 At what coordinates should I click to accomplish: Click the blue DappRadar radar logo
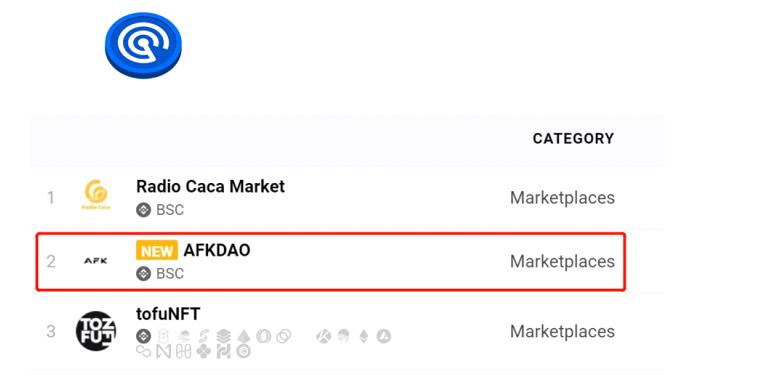[x=143, y=45]
